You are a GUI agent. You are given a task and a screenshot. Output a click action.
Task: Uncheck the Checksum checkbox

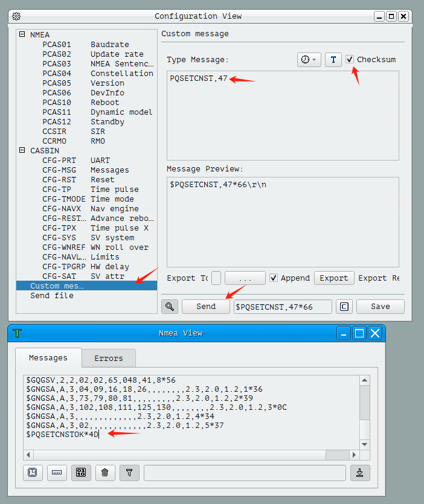[x=350, y=60]
